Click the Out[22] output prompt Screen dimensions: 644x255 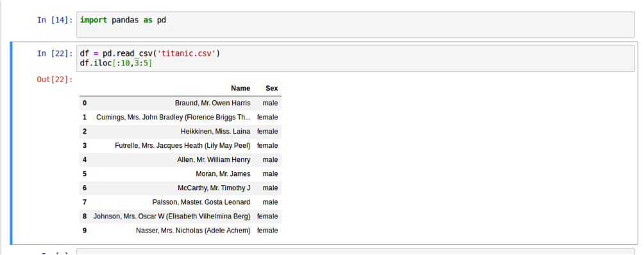55,80
